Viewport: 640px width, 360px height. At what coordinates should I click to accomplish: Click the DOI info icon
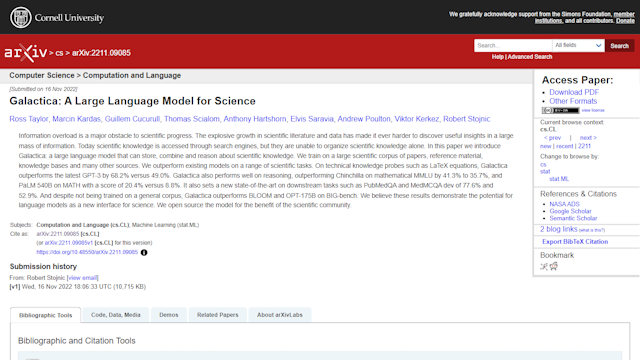[144, 253]
